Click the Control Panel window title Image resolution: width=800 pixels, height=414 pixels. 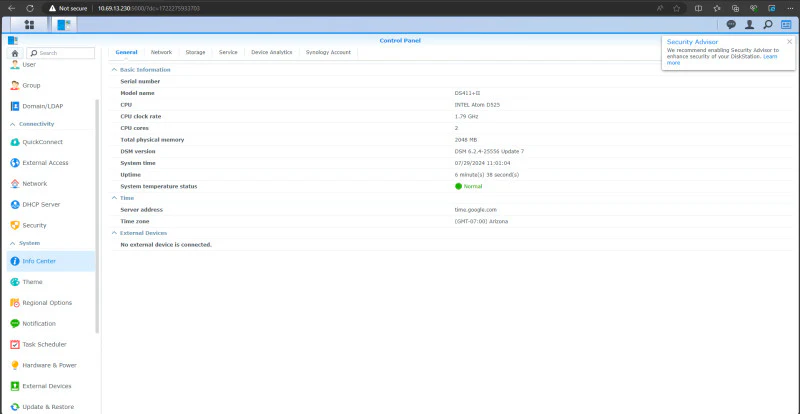(x=400, y=40)
